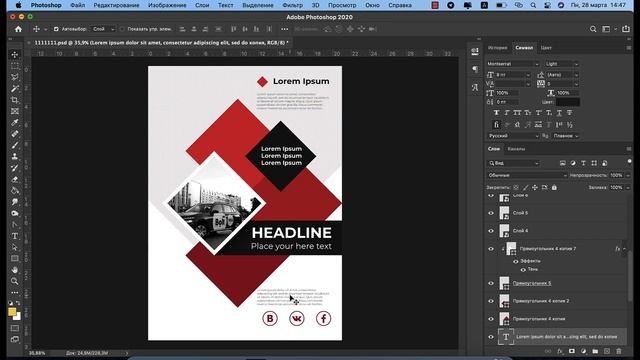Open the Обычные blending mode dropdown
Screen dimensions: 640x360
527,176
